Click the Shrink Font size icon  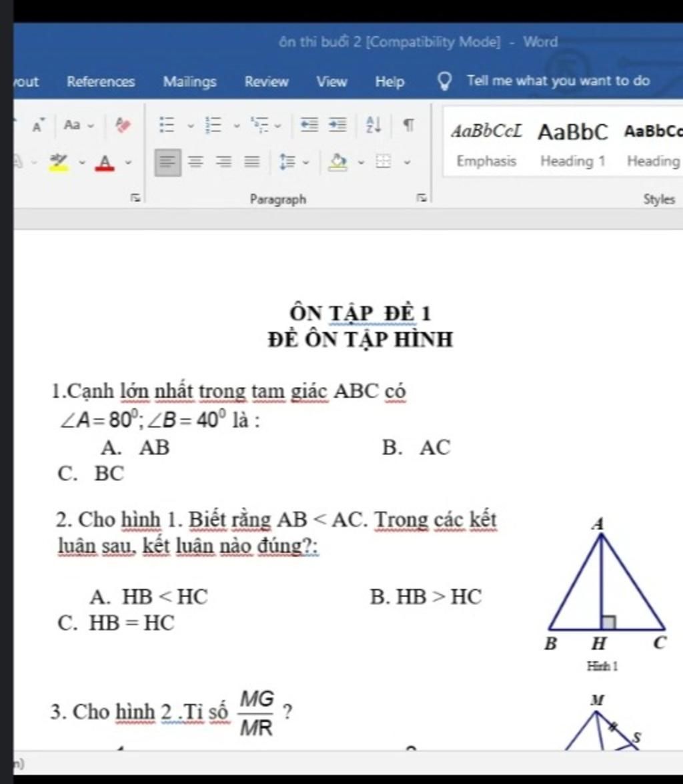pyautogui.click(x=37, y=125)
